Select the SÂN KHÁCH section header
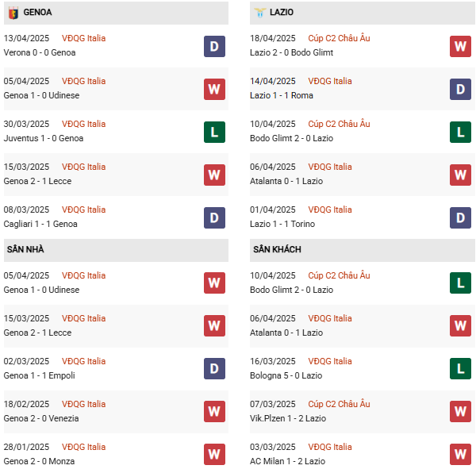The height and width of the screenshot is (473, 476). [277, 250]
